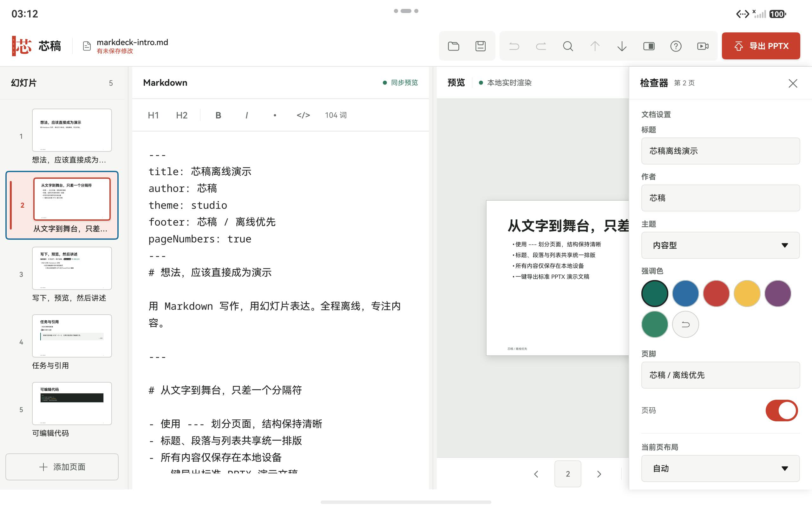Image resolution: width=812 pixels, height=508 pixels.
Task: Click the pageNumbers: true line in the editor
Action: [x=200, y=239]
